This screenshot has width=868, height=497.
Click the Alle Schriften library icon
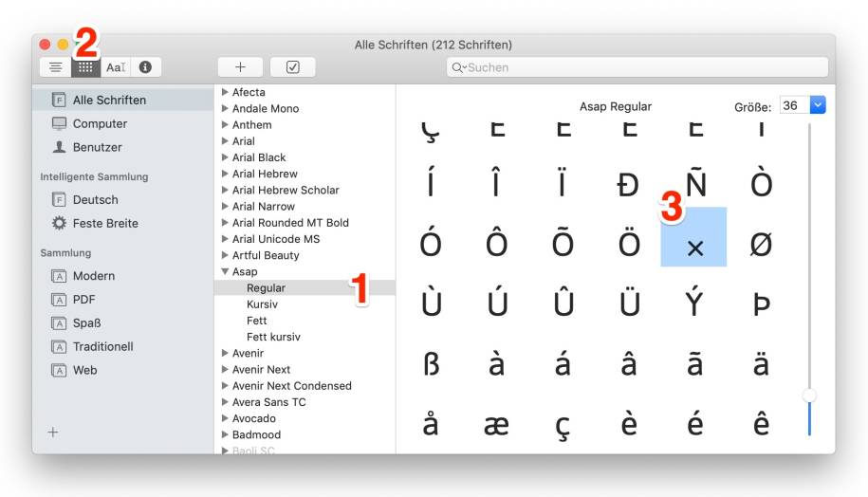click(59, 101)
